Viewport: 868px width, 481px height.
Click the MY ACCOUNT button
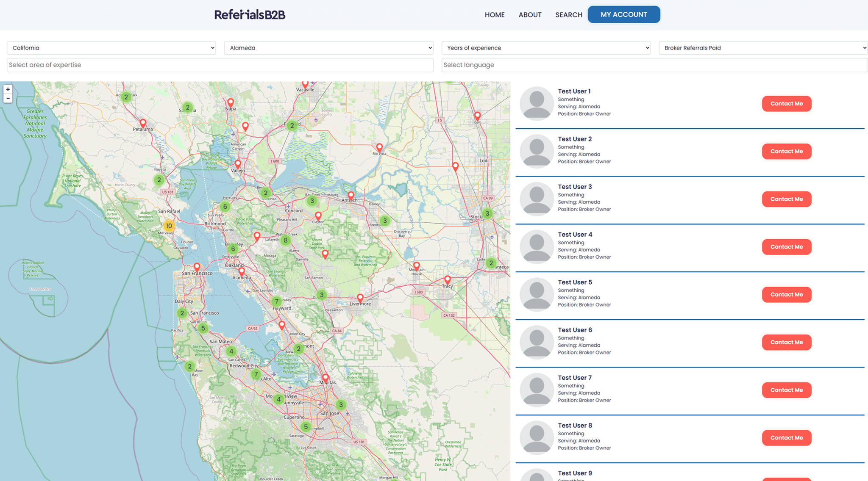point(623,14)
